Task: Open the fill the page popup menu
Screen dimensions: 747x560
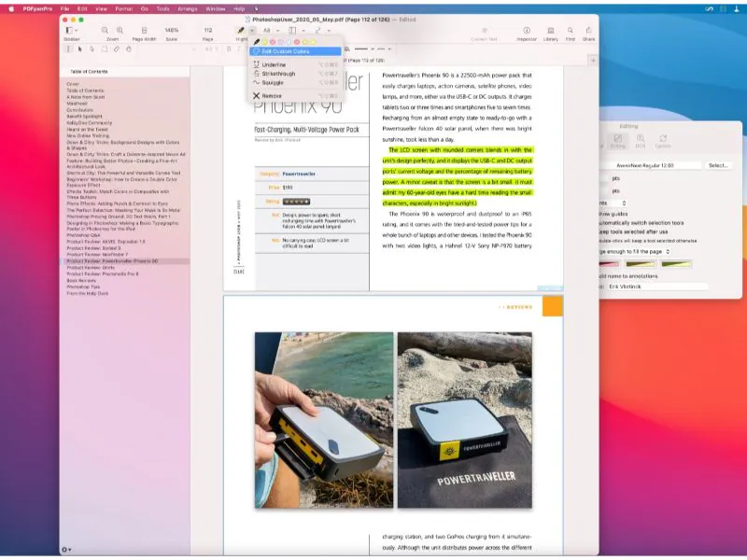Action: click(634, 251)
